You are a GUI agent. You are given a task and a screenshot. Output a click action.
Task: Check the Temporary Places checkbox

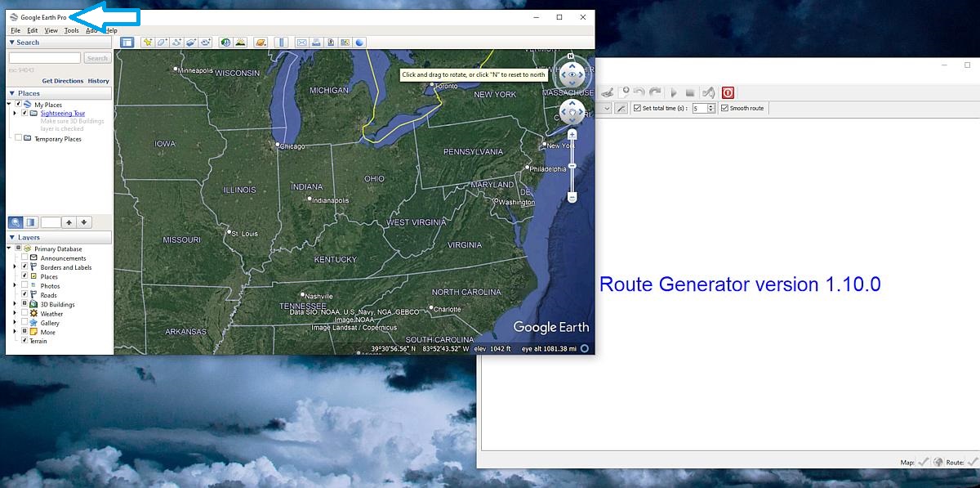point(18,138)
